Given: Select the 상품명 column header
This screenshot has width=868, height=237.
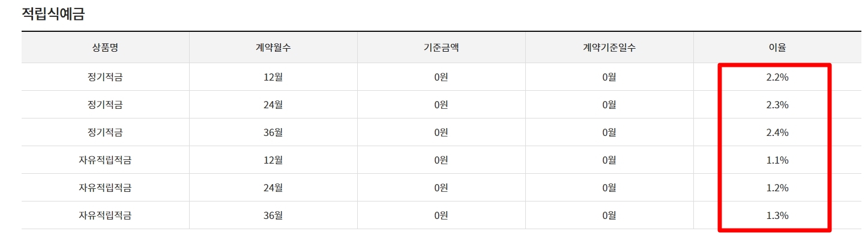Looking at the screenshot, I should 105,48.
